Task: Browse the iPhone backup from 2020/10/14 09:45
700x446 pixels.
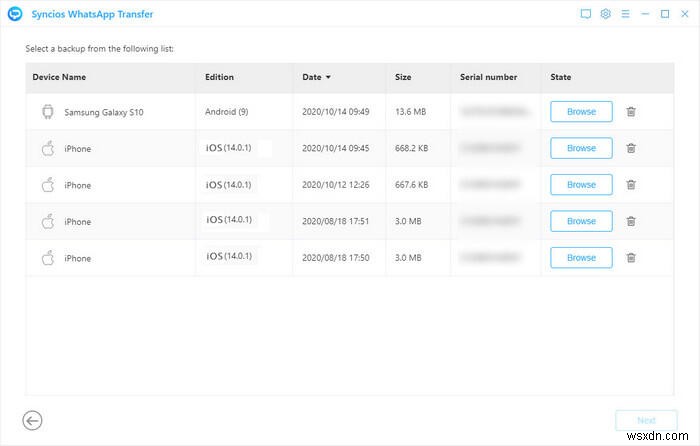Action: [581, 148]
